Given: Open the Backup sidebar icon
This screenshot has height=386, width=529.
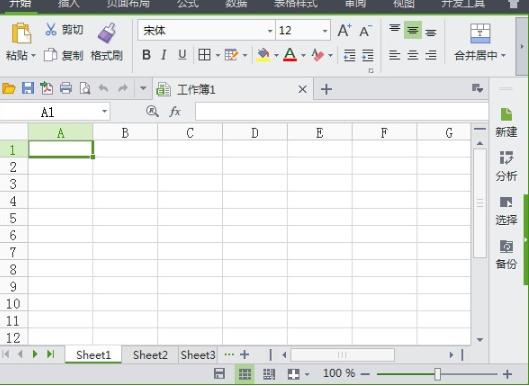Looking at the screenshot, I should point(506,247).
